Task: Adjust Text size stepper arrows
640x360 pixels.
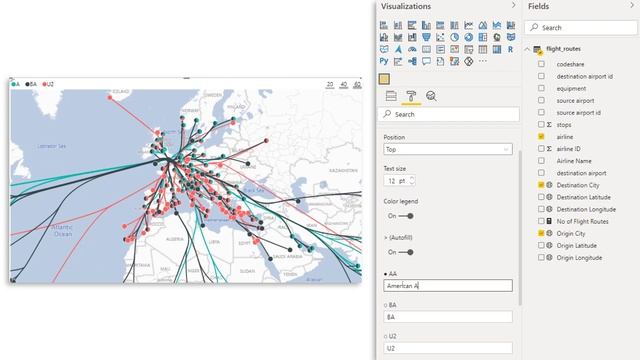Action: (412, 180)
